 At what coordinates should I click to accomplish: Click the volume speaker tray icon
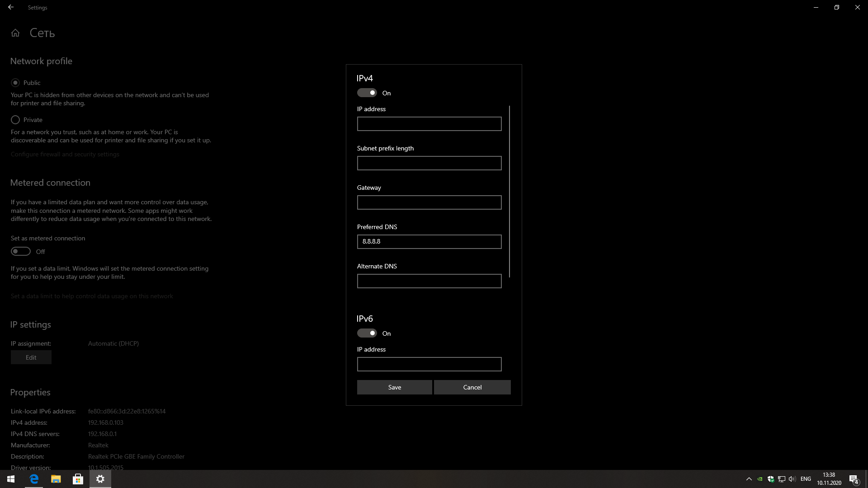coord(792,479)
